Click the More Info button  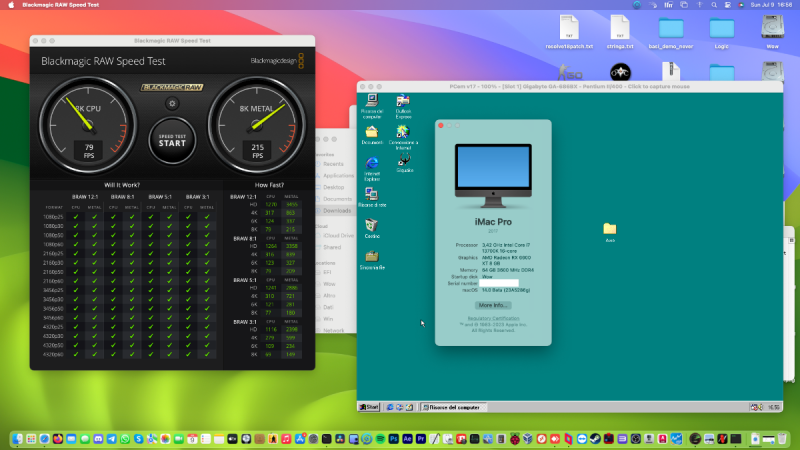493,305
